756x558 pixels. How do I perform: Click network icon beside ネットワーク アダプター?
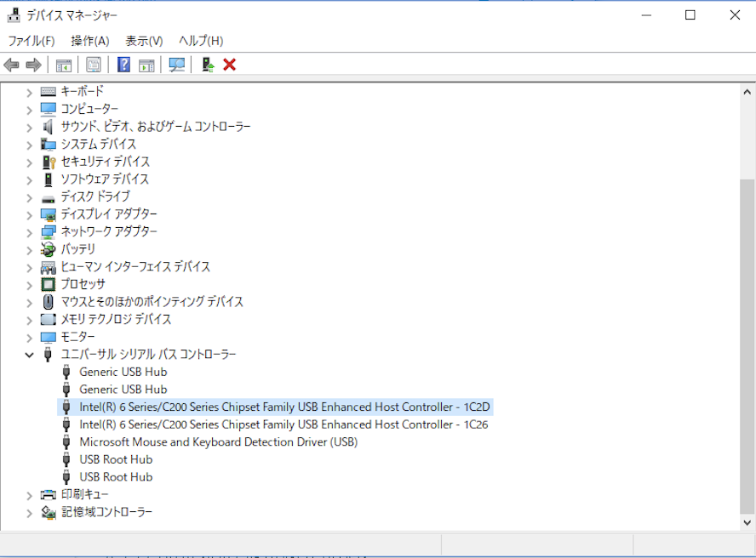[x=49, y=231]
